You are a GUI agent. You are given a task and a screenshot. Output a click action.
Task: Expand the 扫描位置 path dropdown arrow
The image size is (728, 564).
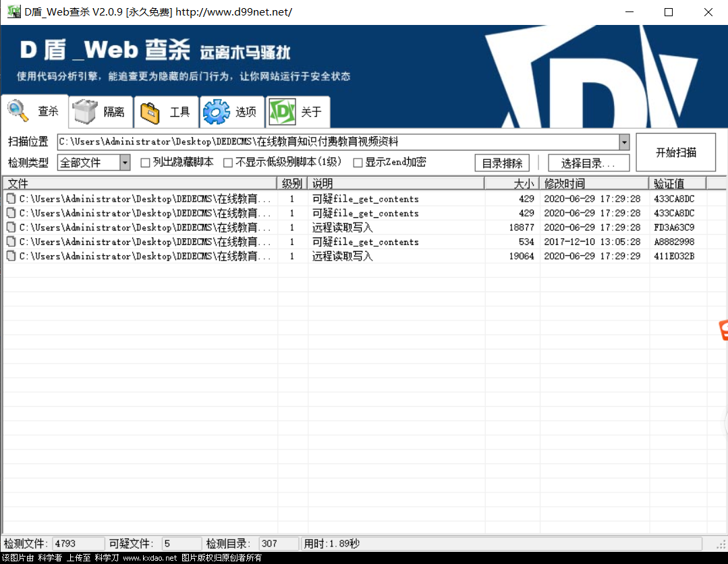tap(624, 142)
